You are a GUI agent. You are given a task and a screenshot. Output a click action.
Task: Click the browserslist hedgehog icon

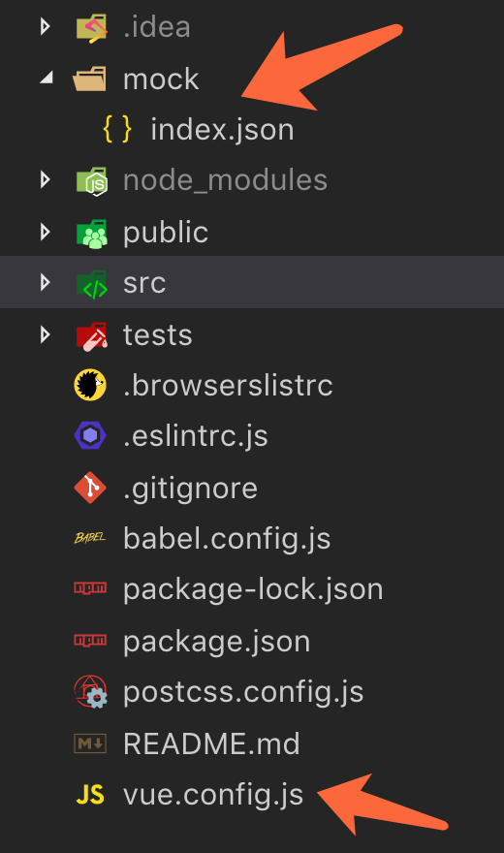(90, 385)
